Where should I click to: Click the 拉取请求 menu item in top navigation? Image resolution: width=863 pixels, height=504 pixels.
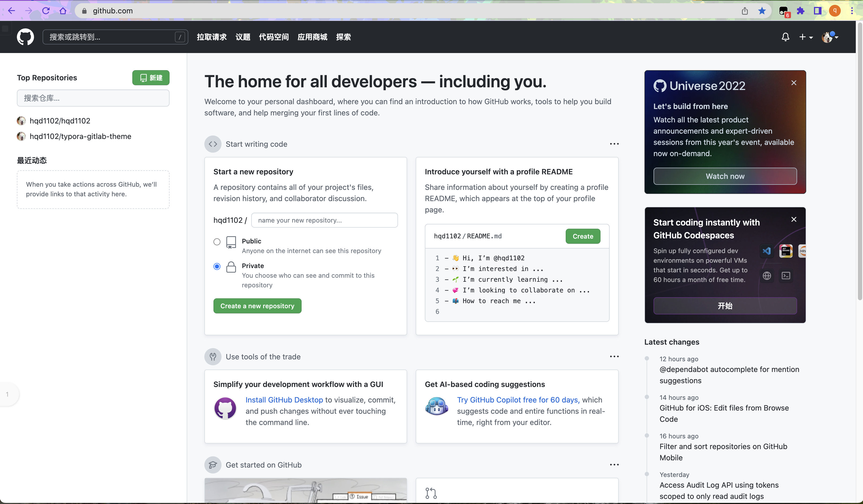[211, 37]
